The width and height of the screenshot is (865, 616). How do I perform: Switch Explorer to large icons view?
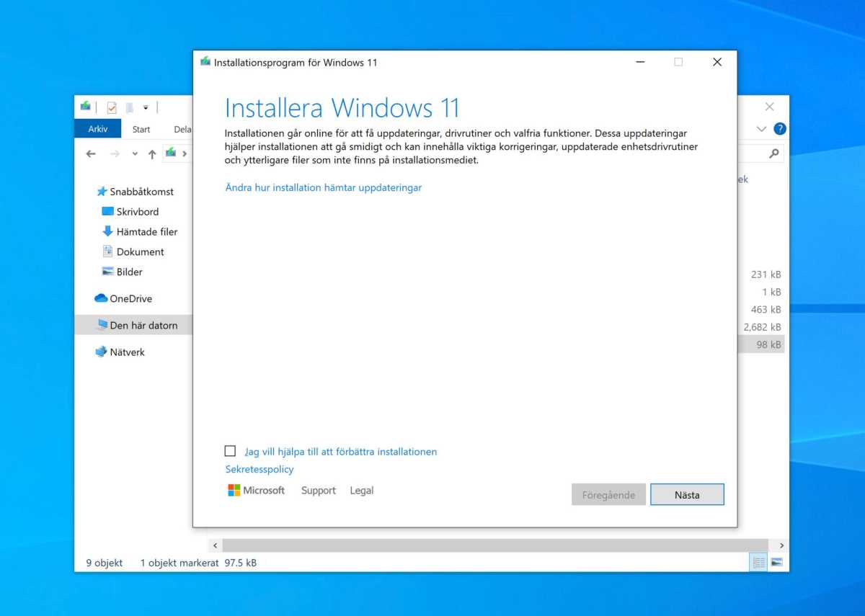[776, 563]
